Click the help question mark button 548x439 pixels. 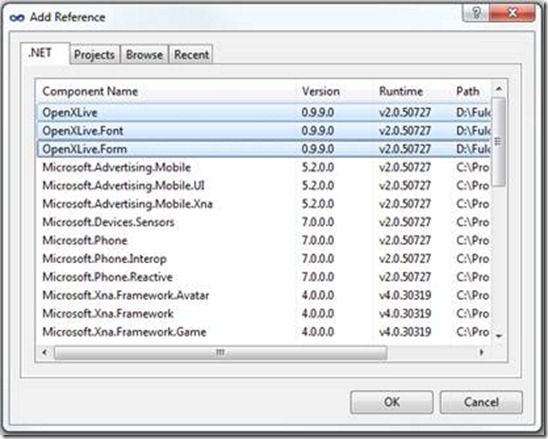[x=476, y=13]
